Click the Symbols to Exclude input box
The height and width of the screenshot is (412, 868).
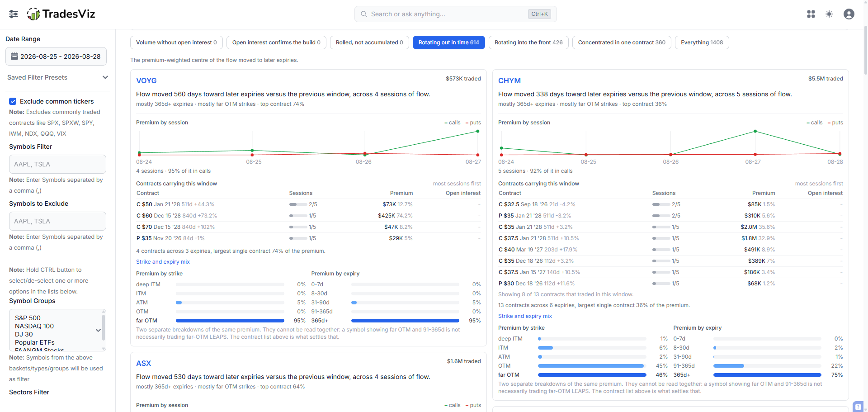pos(57,221)
